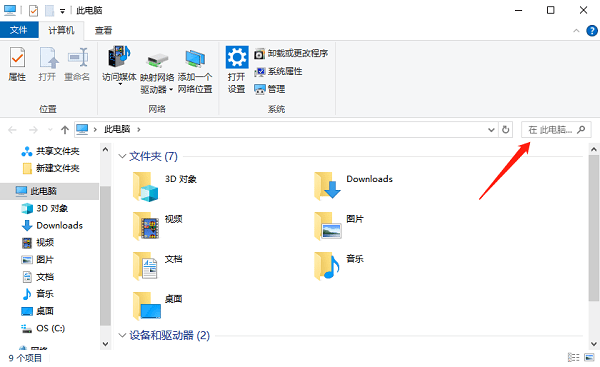Select 图片 in the navigation pane

pos(38,260)
